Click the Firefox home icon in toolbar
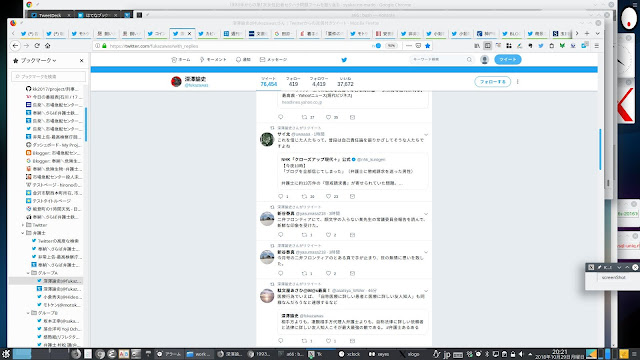 pyautogui.click(x=48, y=46)
